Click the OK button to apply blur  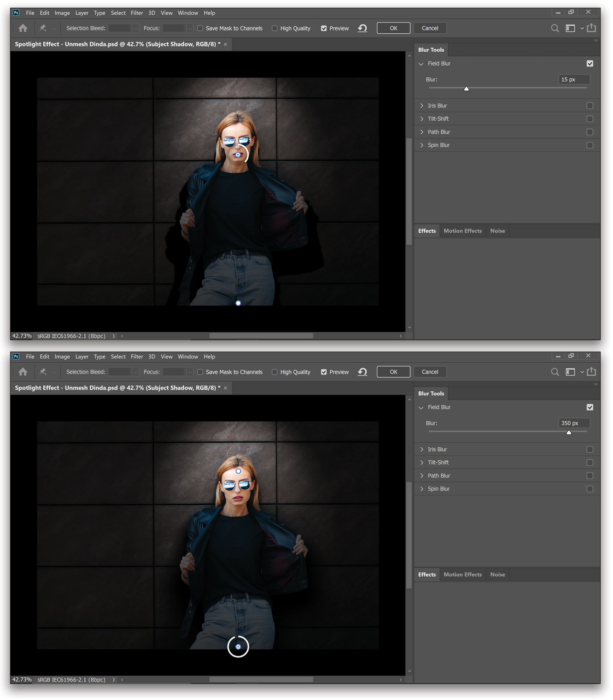coord(393,28)
